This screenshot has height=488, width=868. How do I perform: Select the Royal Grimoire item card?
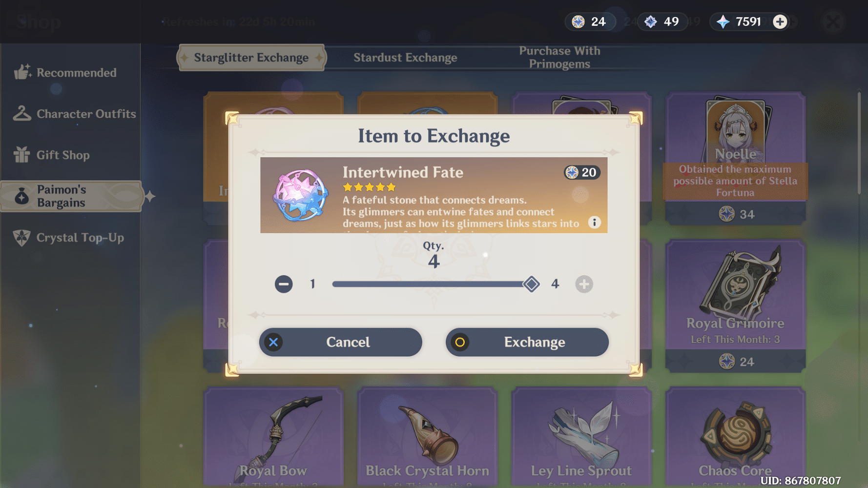[735, 306]
